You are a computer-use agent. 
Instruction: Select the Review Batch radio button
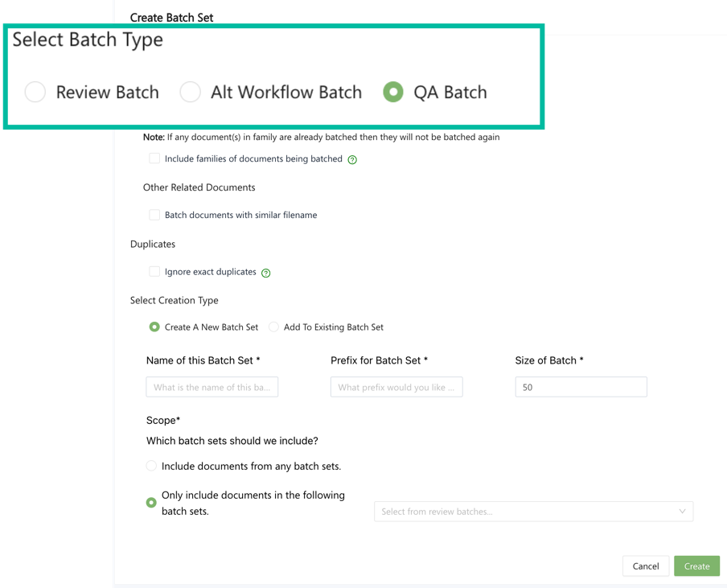coord(35,93)
